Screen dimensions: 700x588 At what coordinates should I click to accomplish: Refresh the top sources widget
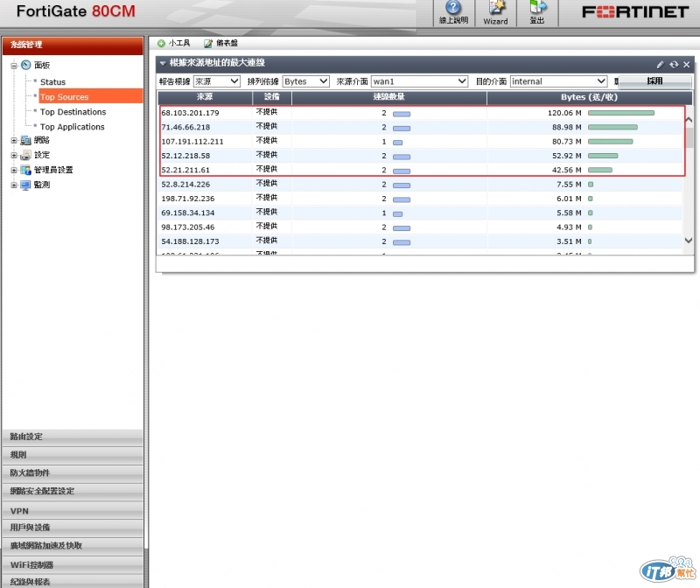674,64
